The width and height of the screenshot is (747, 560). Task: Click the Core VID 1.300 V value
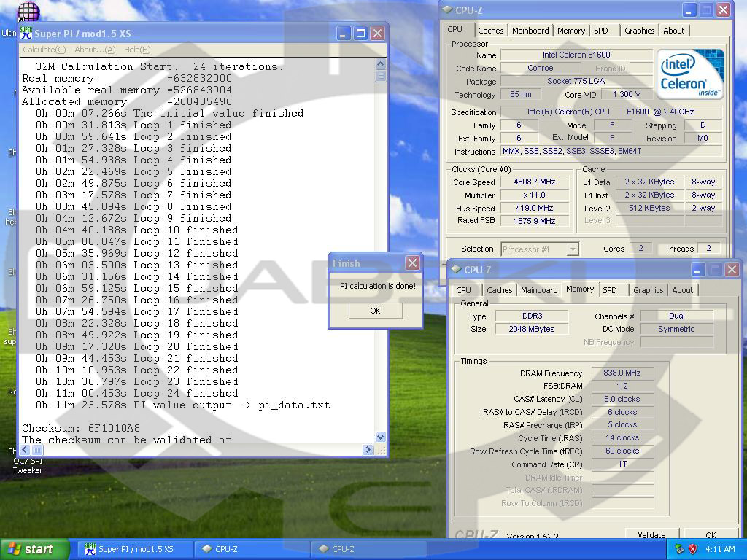[626, 94]
